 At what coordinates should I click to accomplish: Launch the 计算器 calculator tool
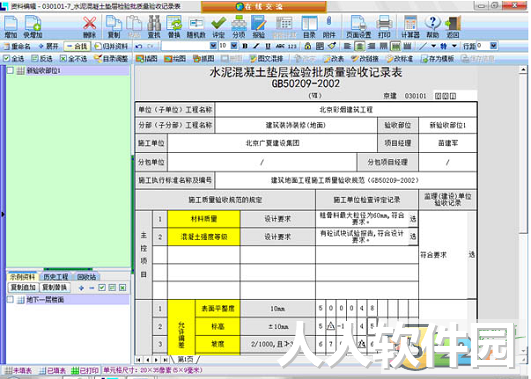pos(410,26)
